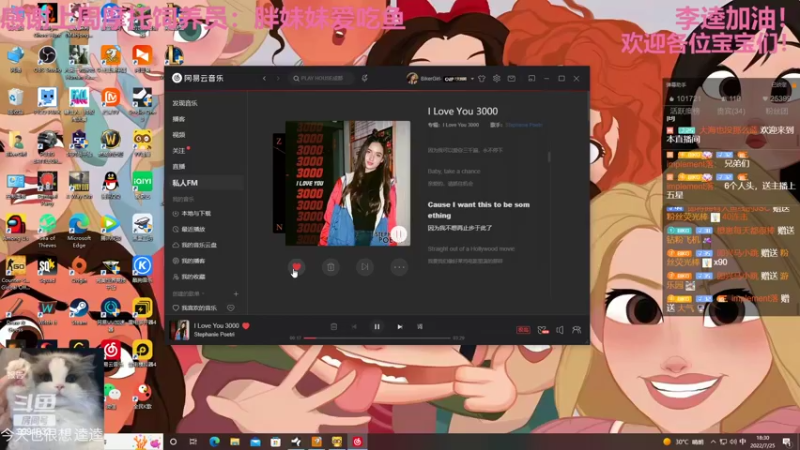Open the settings gear icon
800x450 pixels.
[496, 79]
